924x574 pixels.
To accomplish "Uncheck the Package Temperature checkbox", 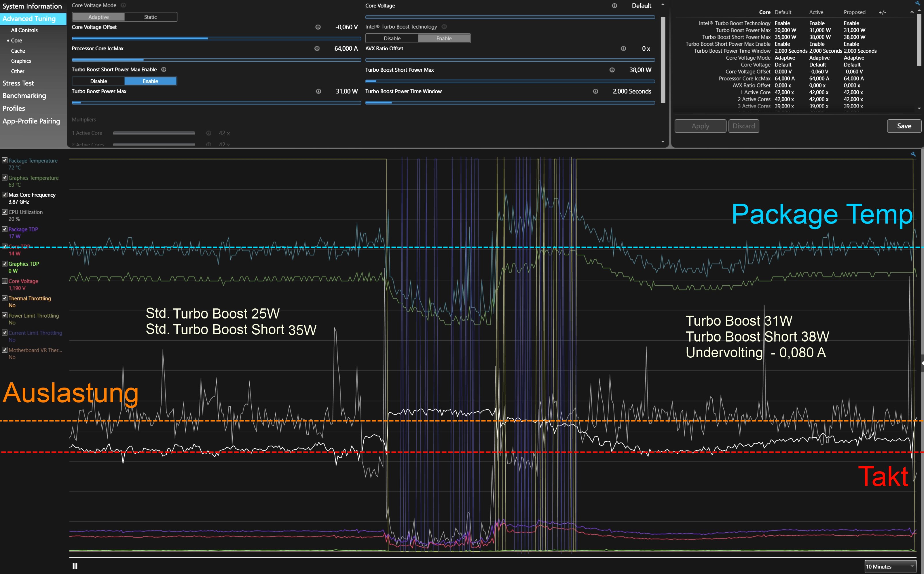I will 5,160.
